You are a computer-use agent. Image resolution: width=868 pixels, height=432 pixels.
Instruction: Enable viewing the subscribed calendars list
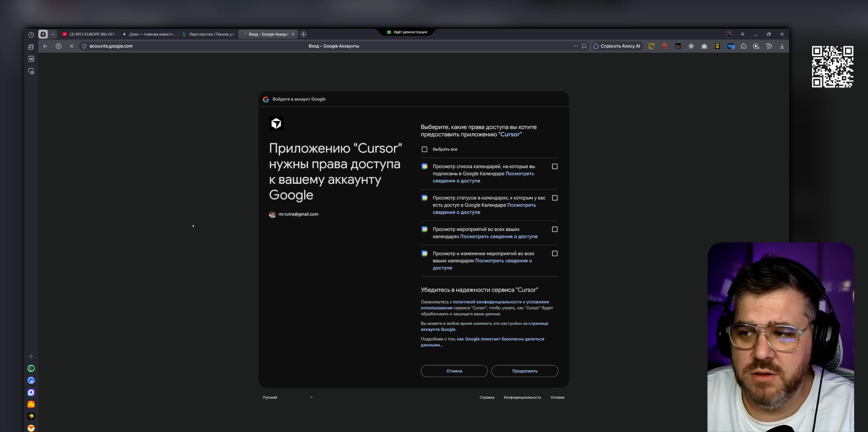[x=555, y=167]
